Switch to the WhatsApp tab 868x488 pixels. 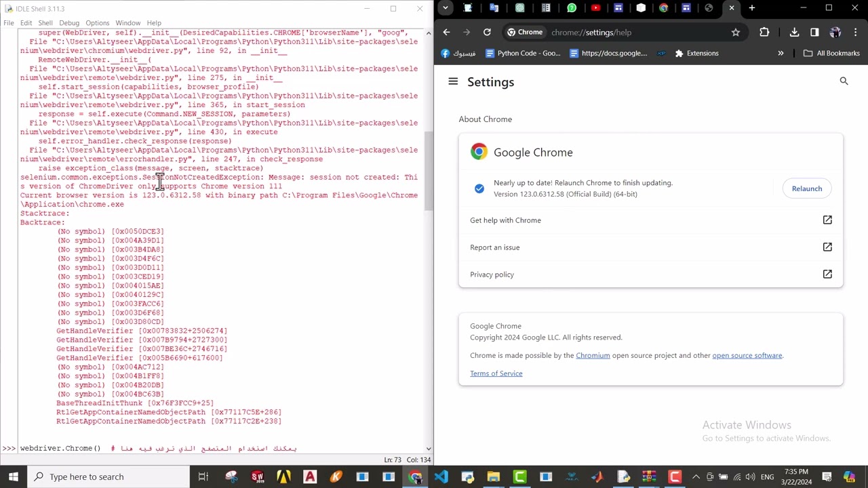pos(572,8)
